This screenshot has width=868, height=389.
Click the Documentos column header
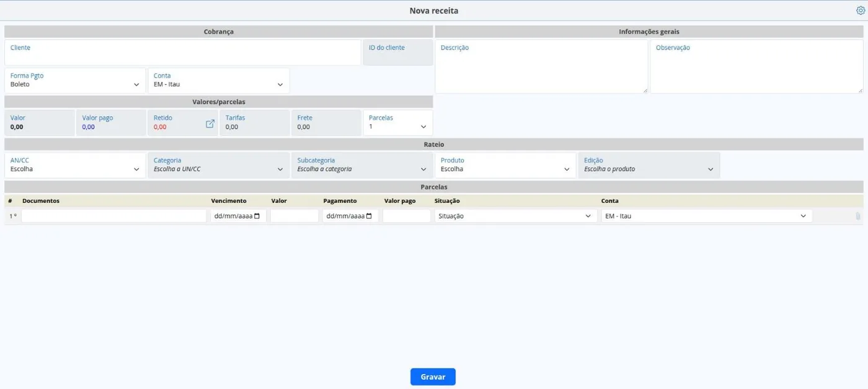pos(41,201)
